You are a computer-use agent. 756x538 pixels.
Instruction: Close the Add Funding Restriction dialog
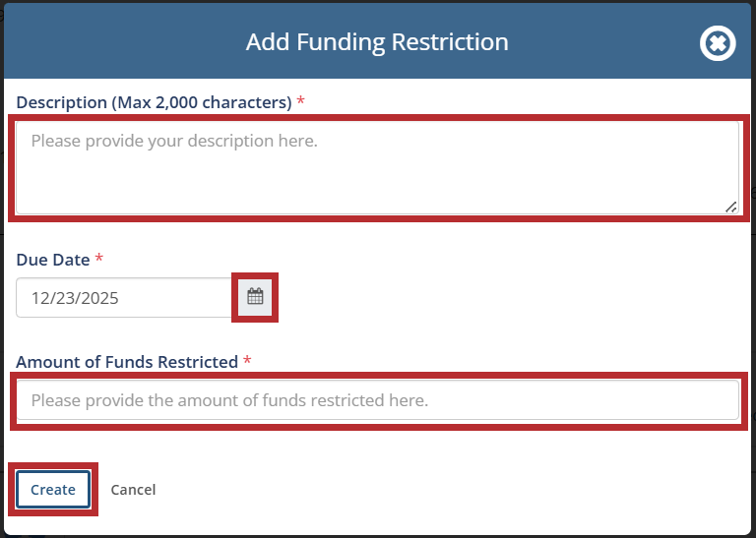(x=718, y=43)
